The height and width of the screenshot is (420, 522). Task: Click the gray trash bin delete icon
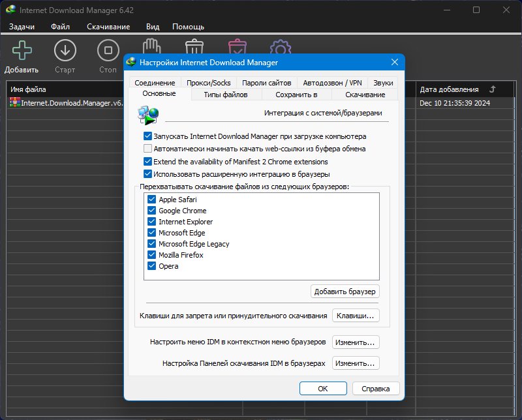coord(194,46)
